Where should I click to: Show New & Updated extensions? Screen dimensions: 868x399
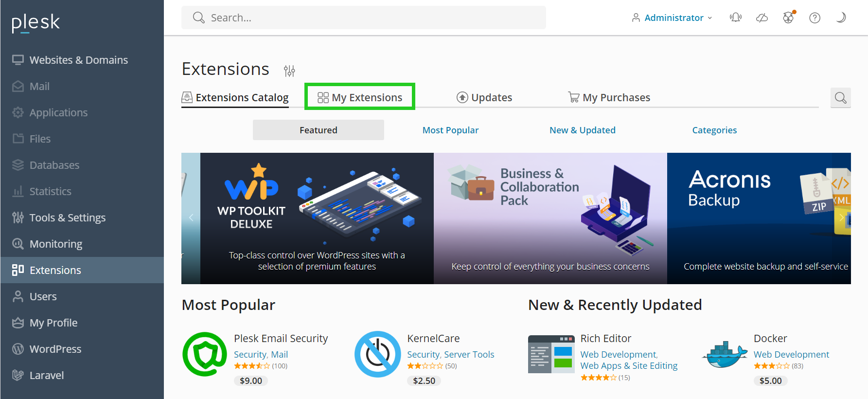[583, 130]
